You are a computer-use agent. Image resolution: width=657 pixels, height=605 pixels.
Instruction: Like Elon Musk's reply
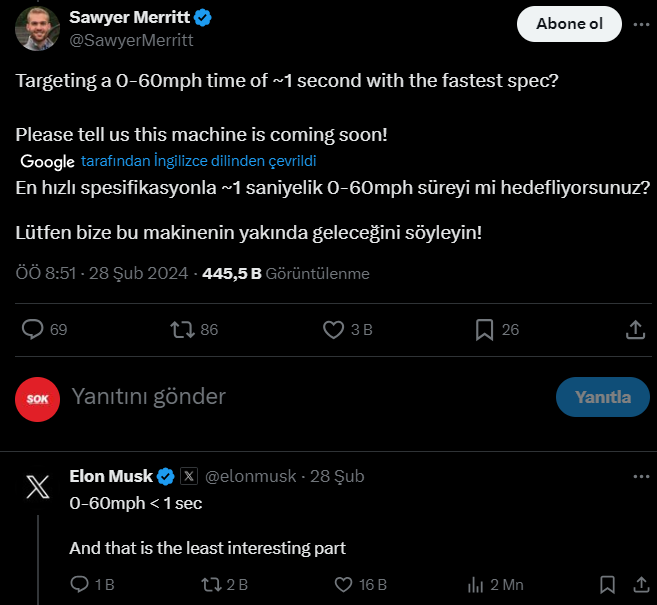tap(343, 584)
